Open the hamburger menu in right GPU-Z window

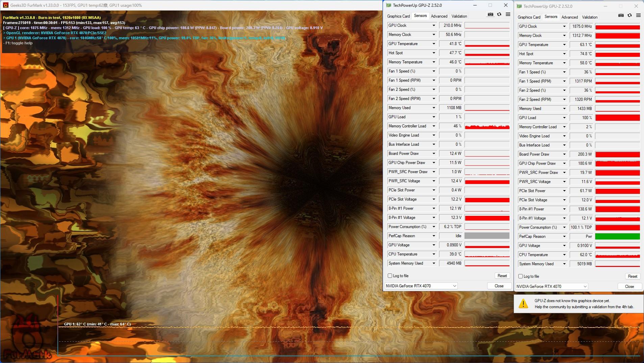coord(638,16)
